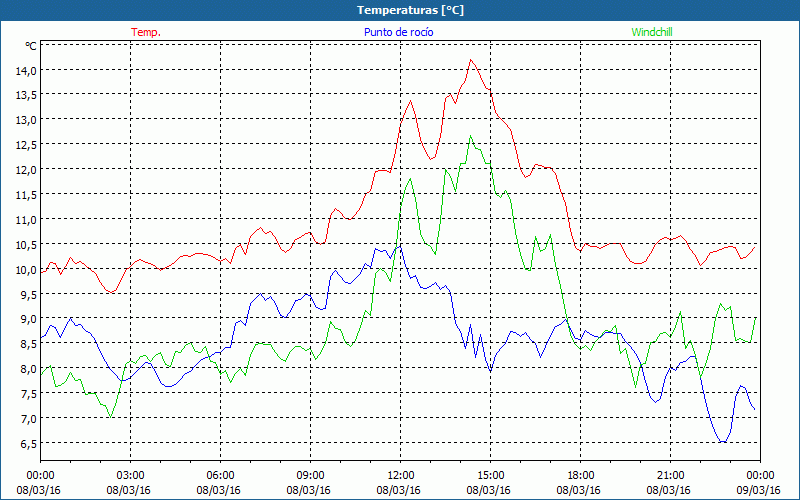The width and height of the screenshot is (800, 500).
Task: Select the green Windchill legend label
Action: (652, 32)
